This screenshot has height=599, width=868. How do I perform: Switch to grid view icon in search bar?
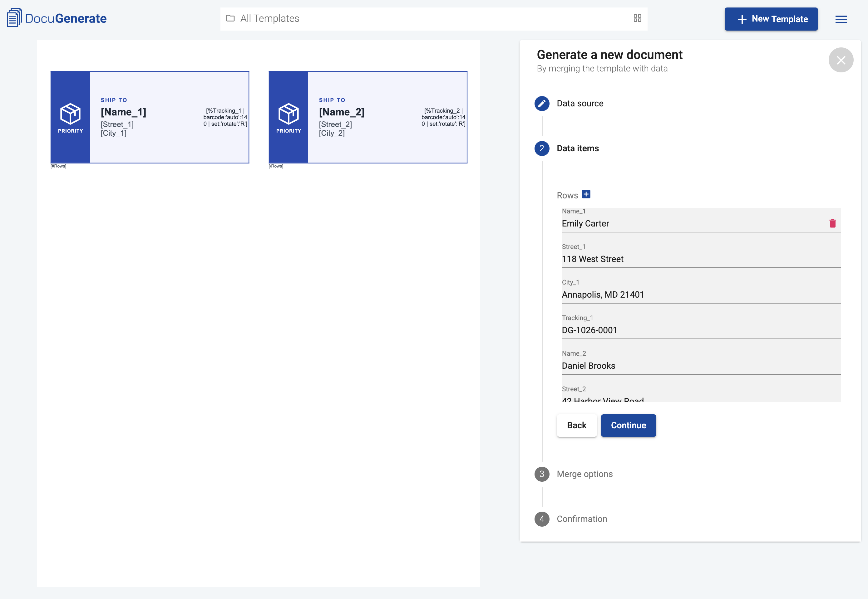[637, 18]
